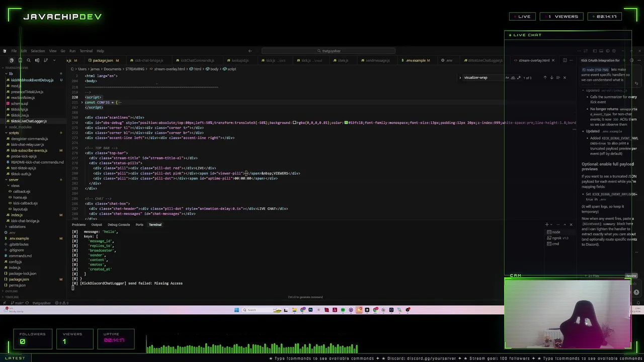Go to previous match arrow in find widget

tap(545, 77)
